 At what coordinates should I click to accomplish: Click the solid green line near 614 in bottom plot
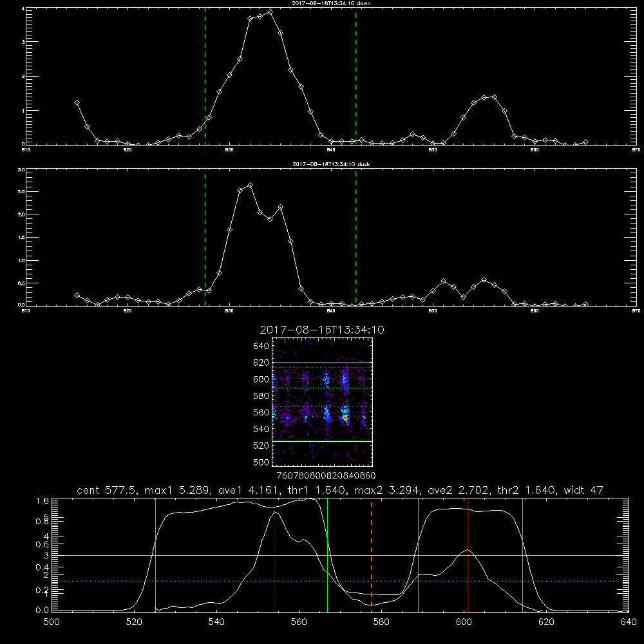(x=523, y=554)
